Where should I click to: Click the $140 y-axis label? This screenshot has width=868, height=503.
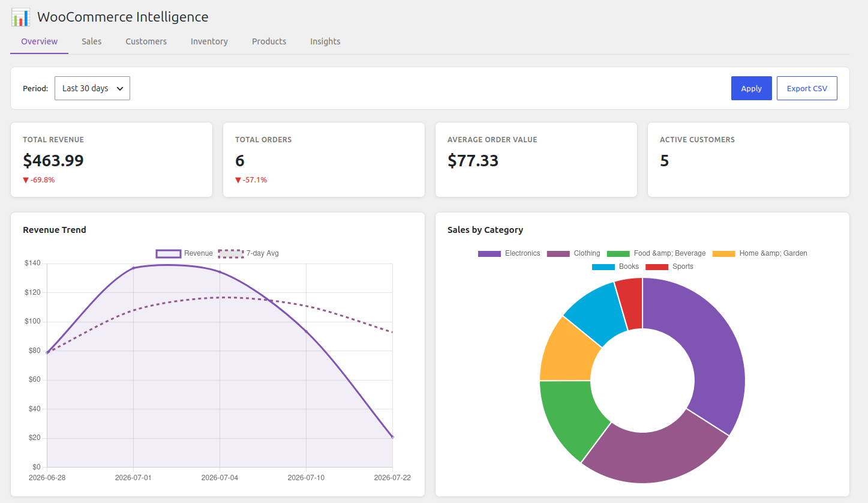(32, 263)
